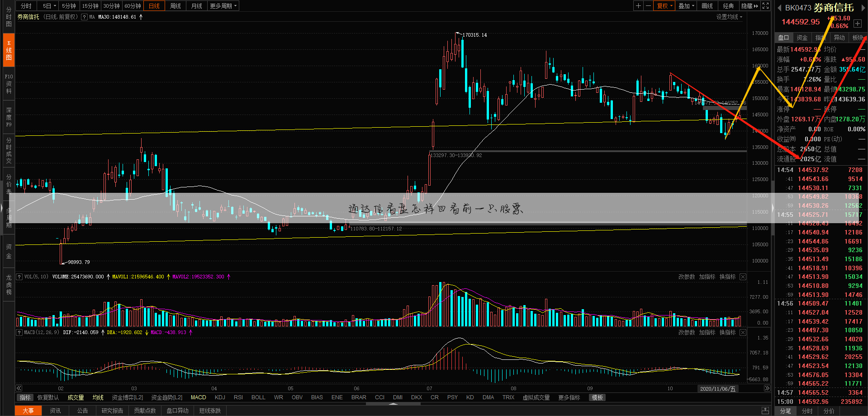Click 换指标 in MACD panel
868x416 pixels.
tap(728, 332)
